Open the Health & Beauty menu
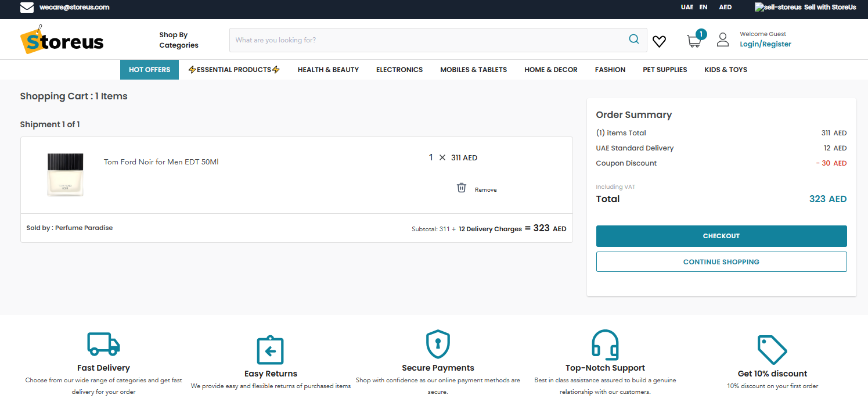Viewport: 868px width, 409px height. (328, 70)
